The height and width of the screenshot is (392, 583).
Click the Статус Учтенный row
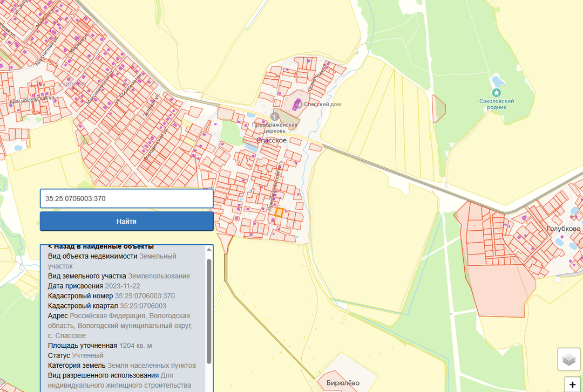pos(76,355)
